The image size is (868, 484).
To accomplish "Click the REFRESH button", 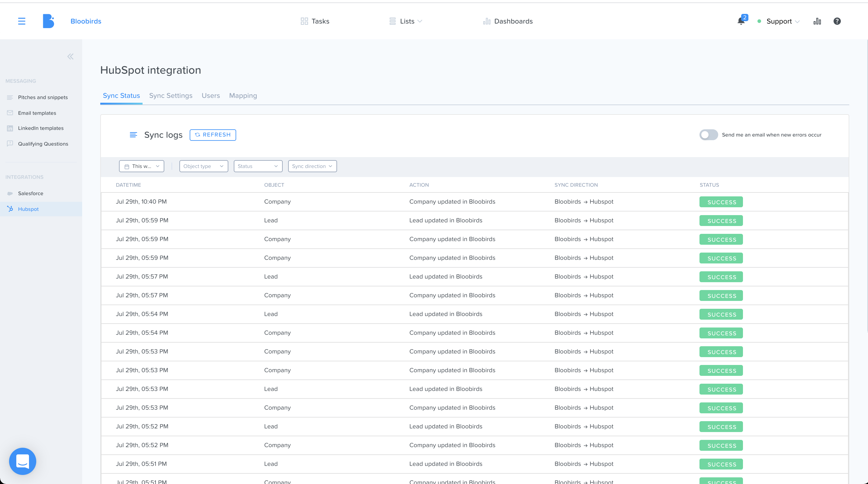I will click(x=213, y=135).
